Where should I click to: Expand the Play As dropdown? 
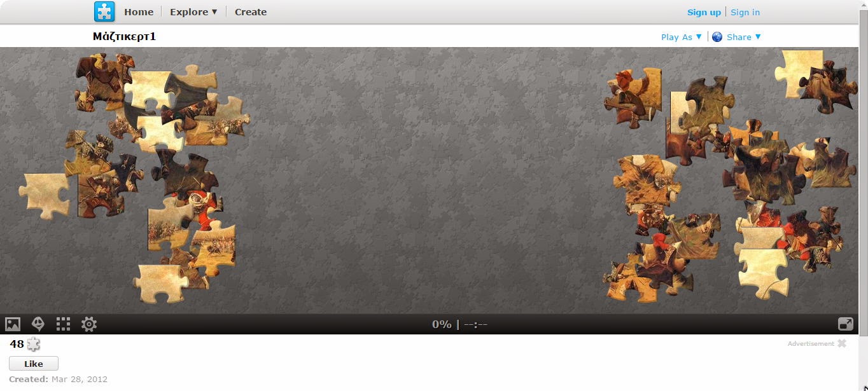[682, 37]
